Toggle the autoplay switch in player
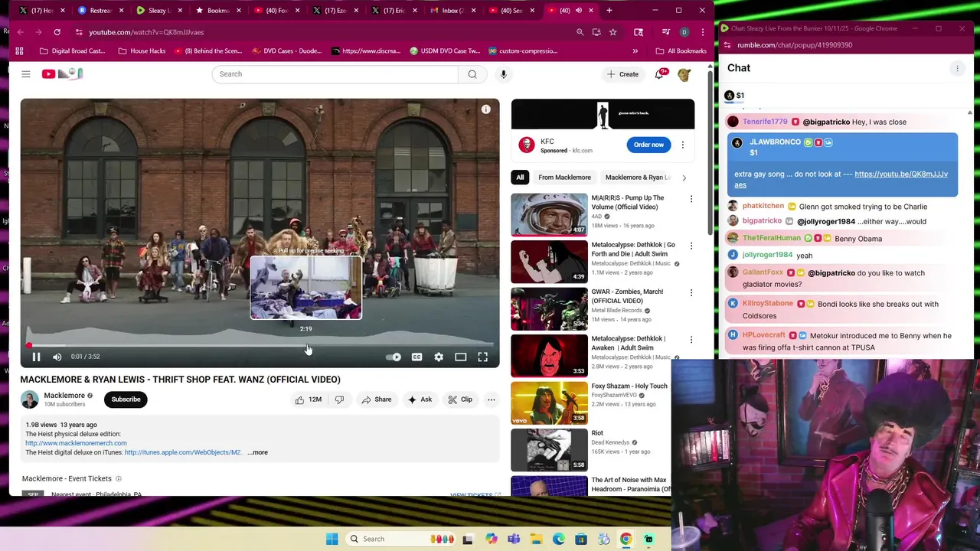The height and width of the screenshot is (551, 980). 394,357
